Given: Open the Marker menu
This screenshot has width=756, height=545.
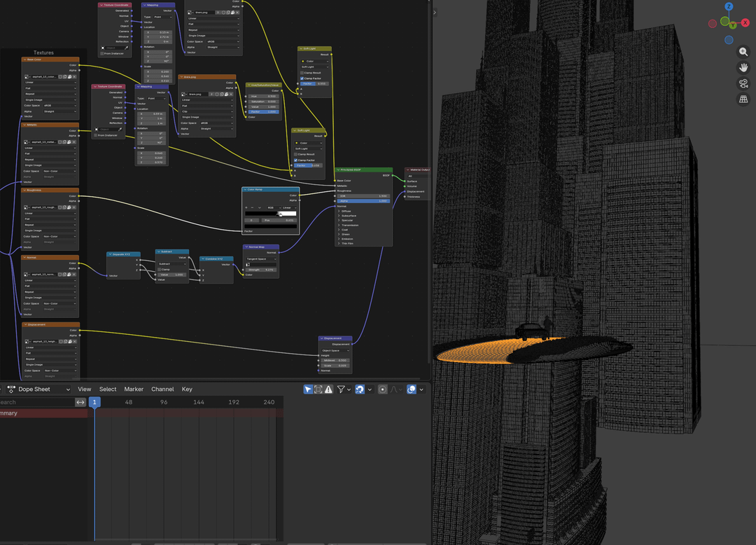Looking at the screenshot, I should 134,389.
